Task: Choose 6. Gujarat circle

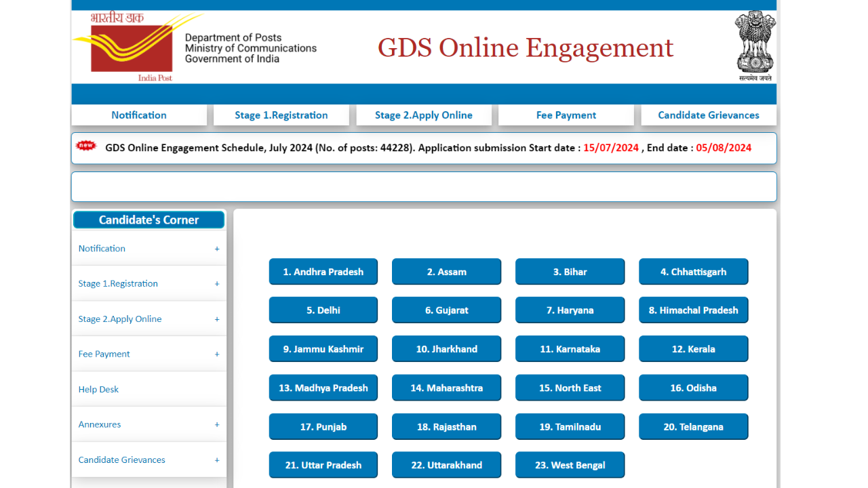Action: 447,310
